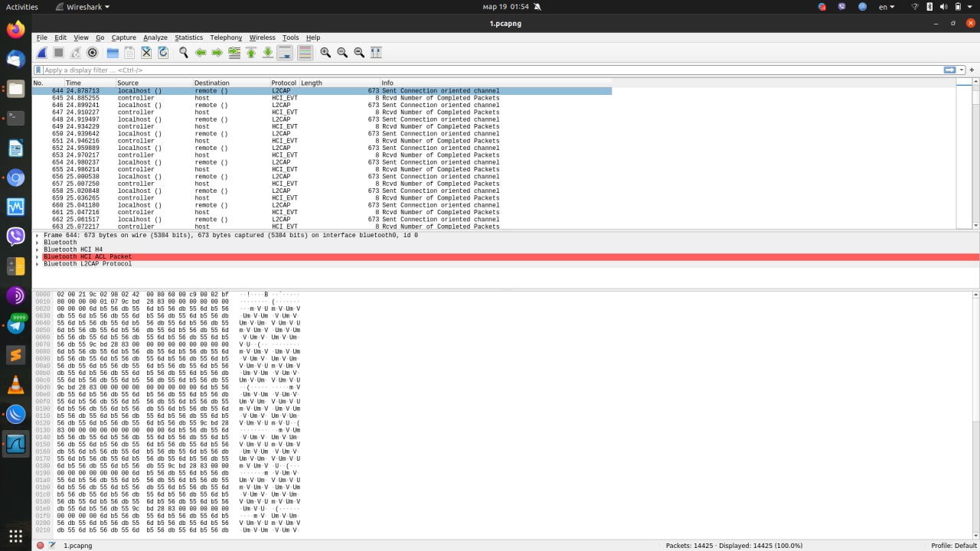Open the Statistics menu
980x551 pixels.
189,37
